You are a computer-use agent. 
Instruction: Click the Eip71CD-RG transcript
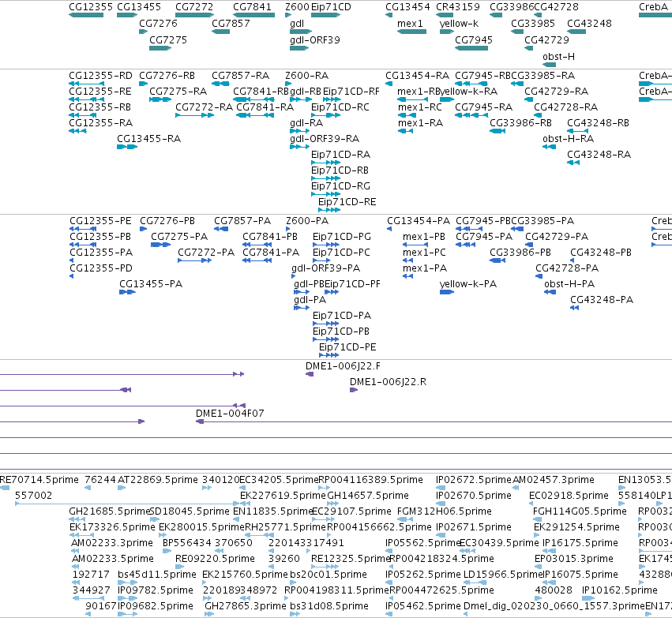(325, 194)
